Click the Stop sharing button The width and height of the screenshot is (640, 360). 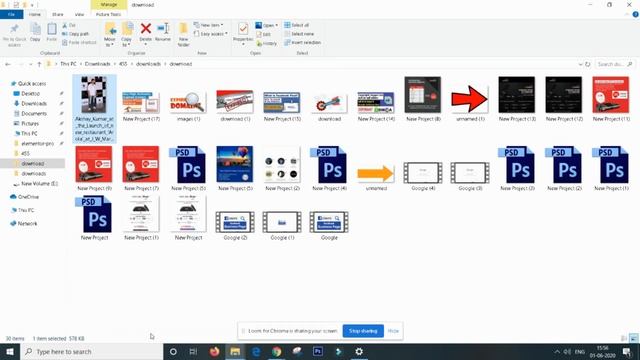[363, 331]
